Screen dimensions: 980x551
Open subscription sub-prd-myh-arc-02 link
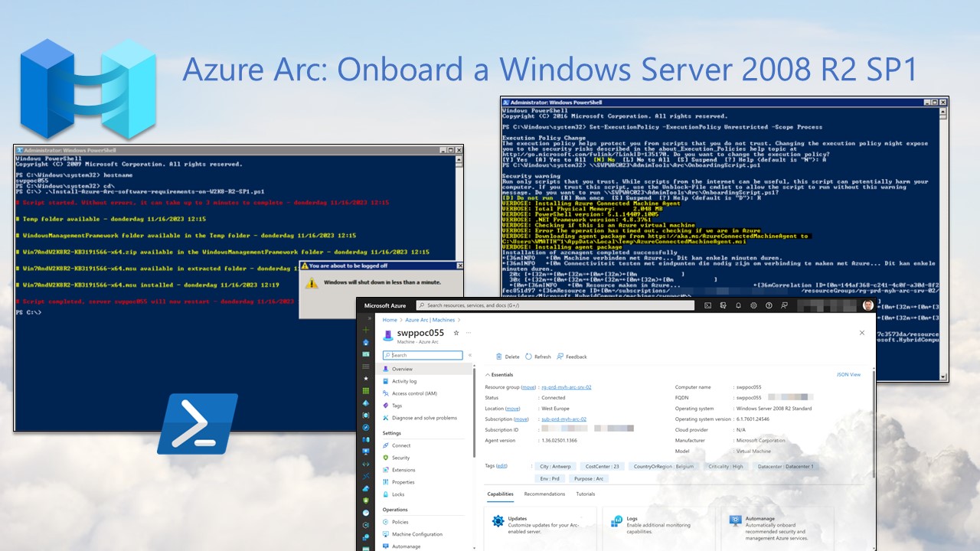(563, 419)
